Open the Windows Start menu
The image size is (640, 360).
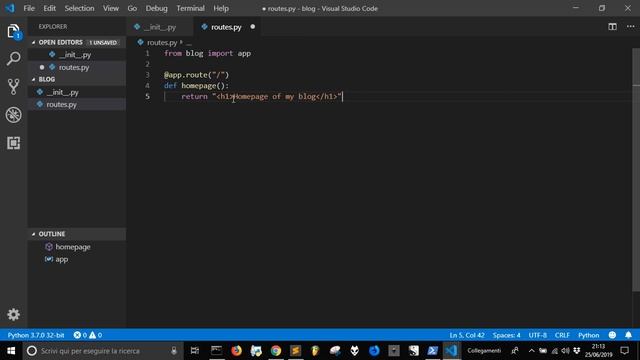click(11, 351)
